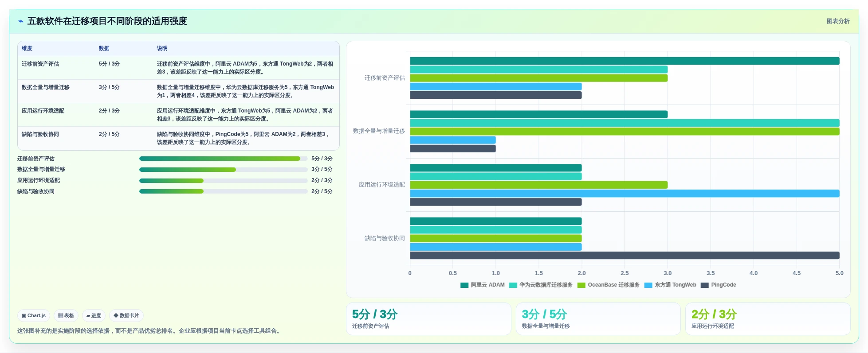Click the 图表分析 label in the header
Screen dimensions: 868x353
tap(838, 21)
